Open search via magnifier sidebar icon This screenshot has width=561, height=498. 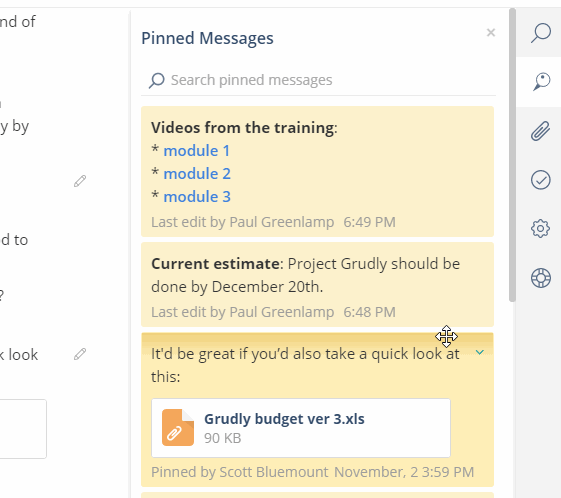(541, 33)
